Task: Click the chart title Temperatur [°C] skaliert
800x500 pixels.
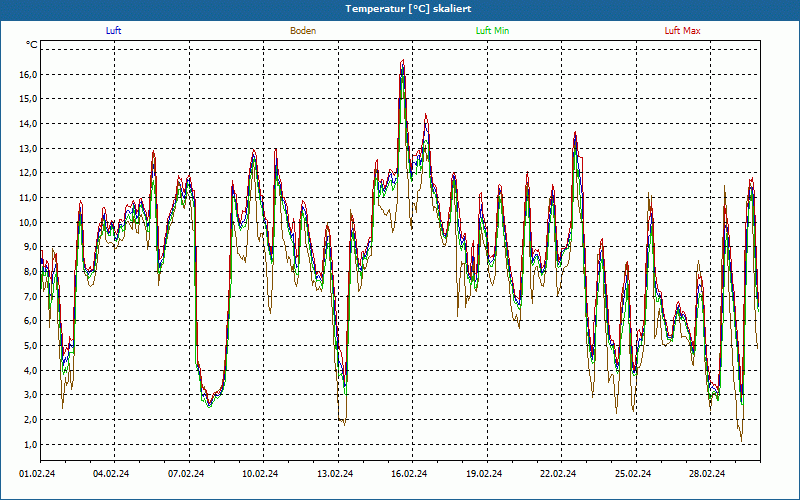Action: click(x=408, y=9)
